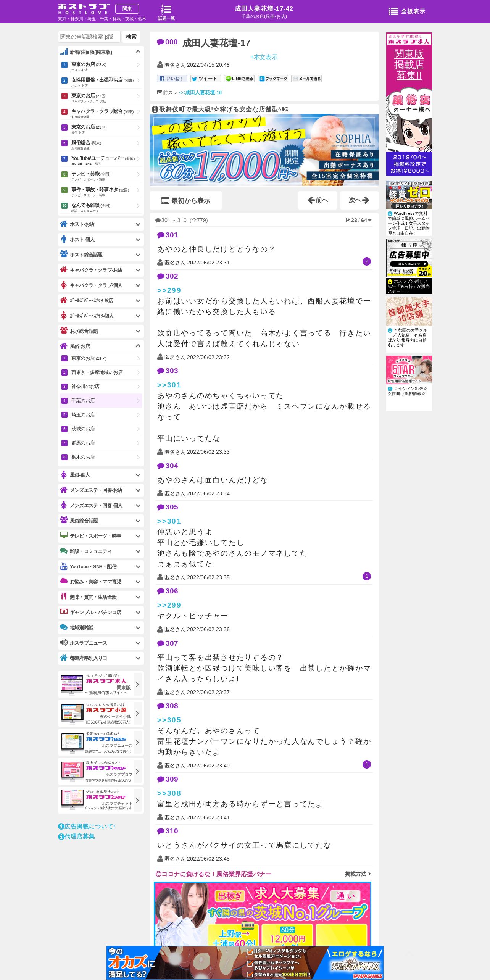The width and height of the screenshot is (490, 980).
Task: Focus the 関東の全話題検索 search field
Action: tap(89, 37)
